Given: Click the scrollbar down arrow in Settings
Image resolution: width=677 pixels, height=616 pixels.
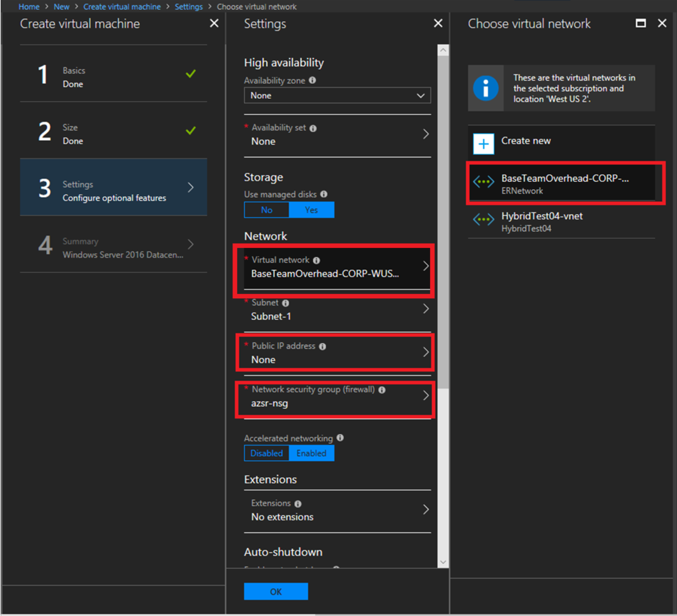Looking at the screenshot, I should [443, 562].
